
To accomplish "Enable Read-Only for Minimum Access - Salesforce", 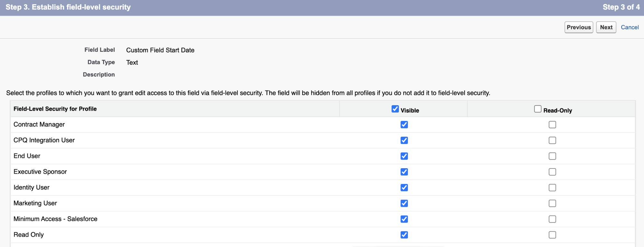I will coord(552,219).
